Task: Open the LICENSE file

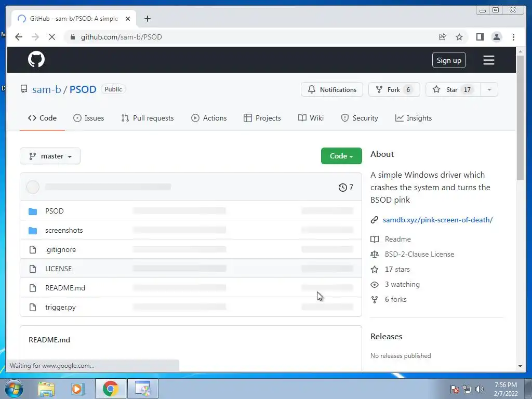Action: tap(58, 269)
